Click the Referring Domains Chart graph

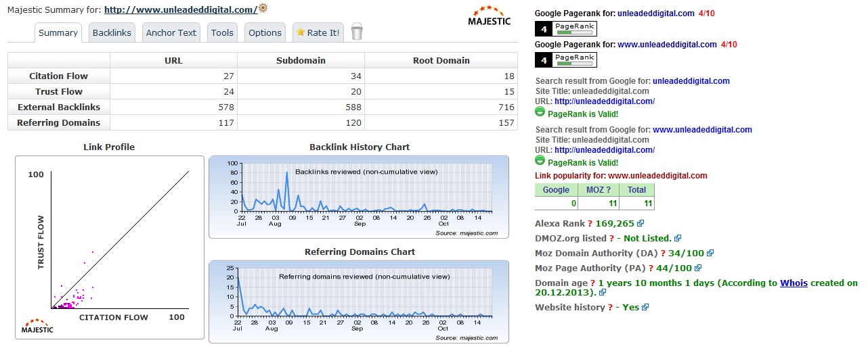(359, 302)
